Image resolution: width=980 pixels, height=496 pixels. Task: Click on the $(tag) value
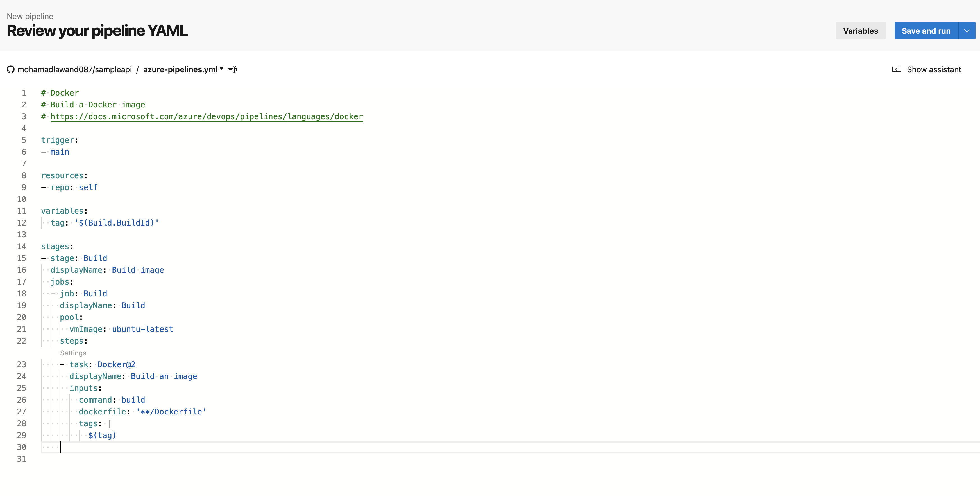pos(102,435)
